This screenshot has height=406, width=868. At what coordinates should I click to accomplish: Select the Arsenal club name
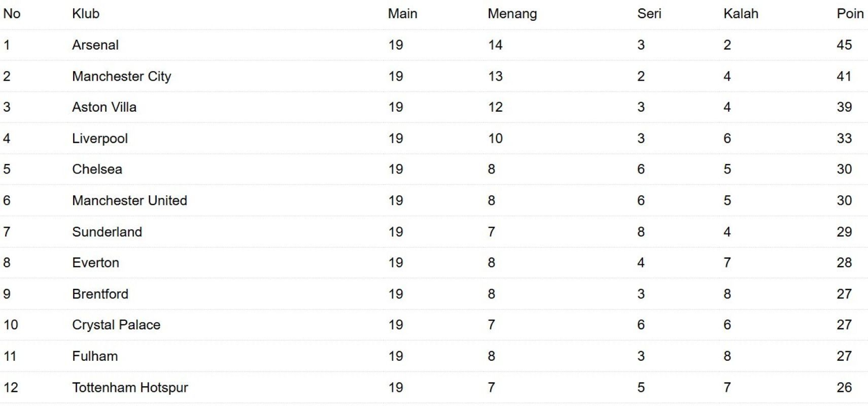tap(95, 45)
